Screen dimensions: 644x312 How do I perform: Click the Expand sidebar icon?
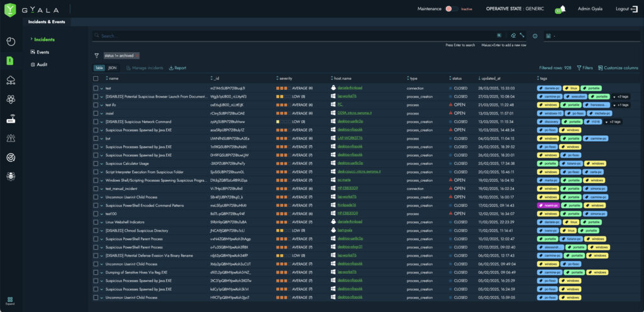click(11, 301)
